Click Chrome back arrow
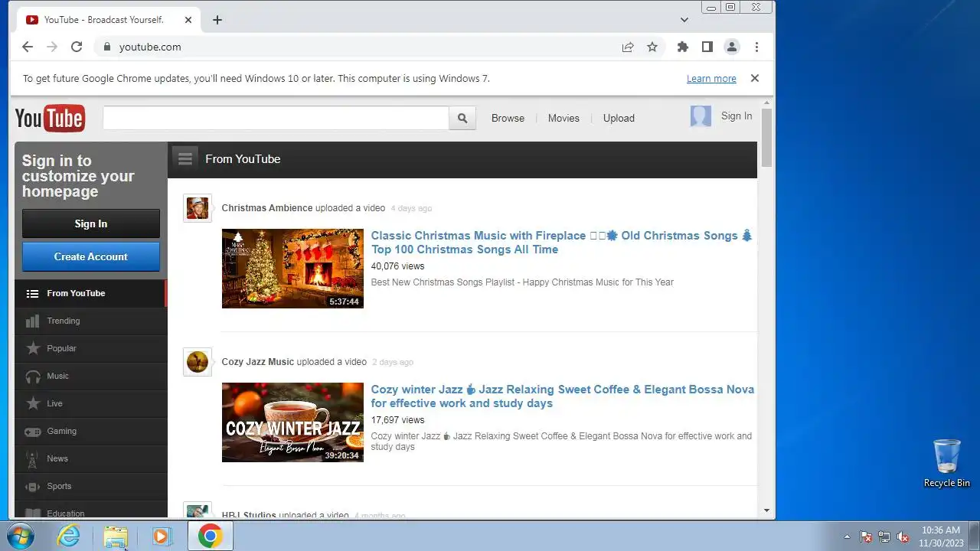This screenshot has height=551, width=980. pyautogui.click(x=28, y=47)
